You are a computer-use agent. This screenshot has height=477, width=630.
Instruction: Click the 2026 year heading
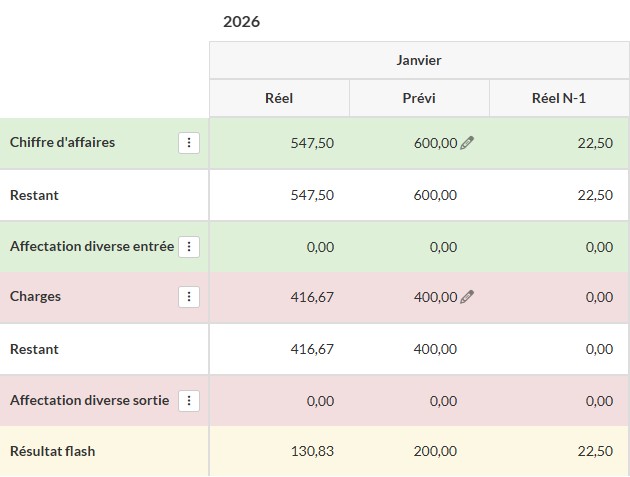pos(241,21)
